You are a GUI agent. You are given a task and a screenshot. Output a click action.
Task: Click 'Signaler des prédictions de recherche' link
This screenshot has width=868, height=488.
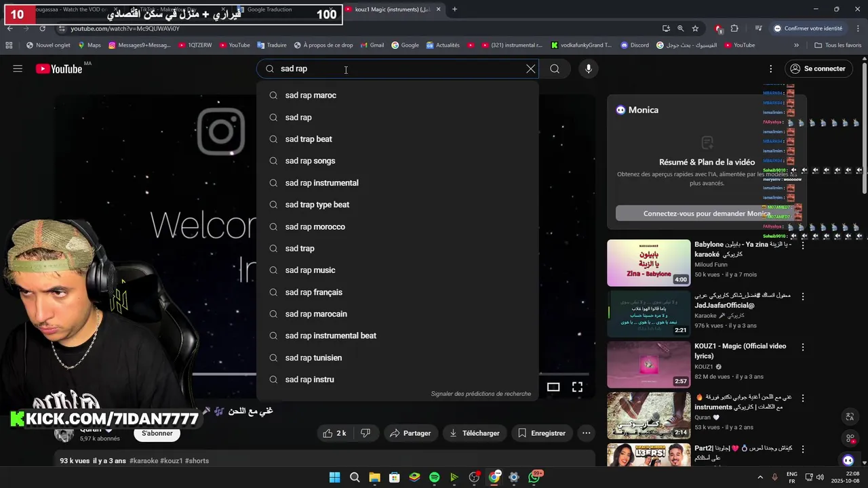coord(481,394)
